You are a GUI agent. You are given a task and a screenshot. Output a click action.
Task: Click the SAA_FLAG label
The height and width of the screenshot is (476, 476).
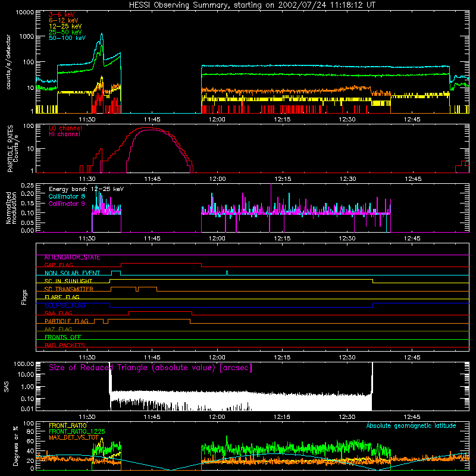point(58,313)
